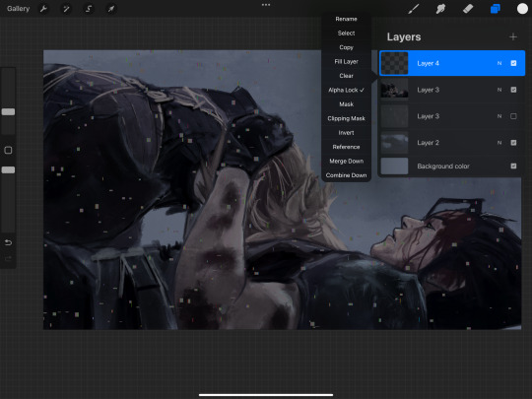Open the Adjustments magic wand menu

tap(66, 9)
